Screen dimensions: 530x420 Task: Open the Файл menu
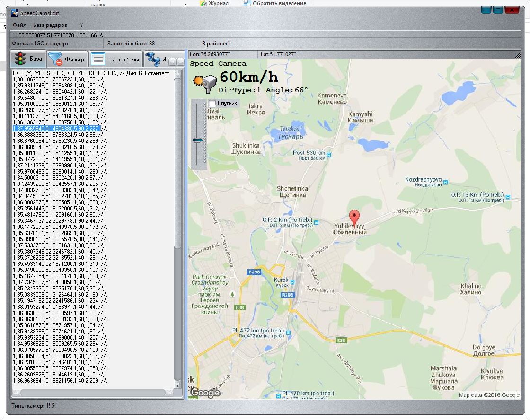tap(19, 25)
